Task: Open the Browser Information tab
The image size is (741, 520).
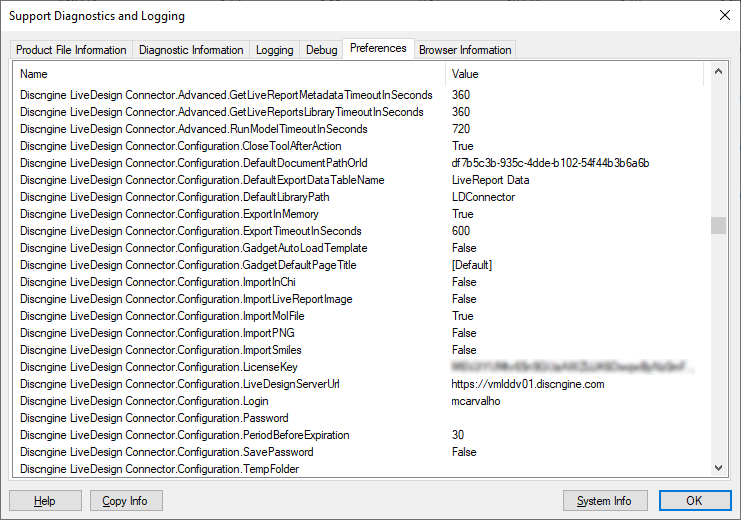Action: coord(465,50)
